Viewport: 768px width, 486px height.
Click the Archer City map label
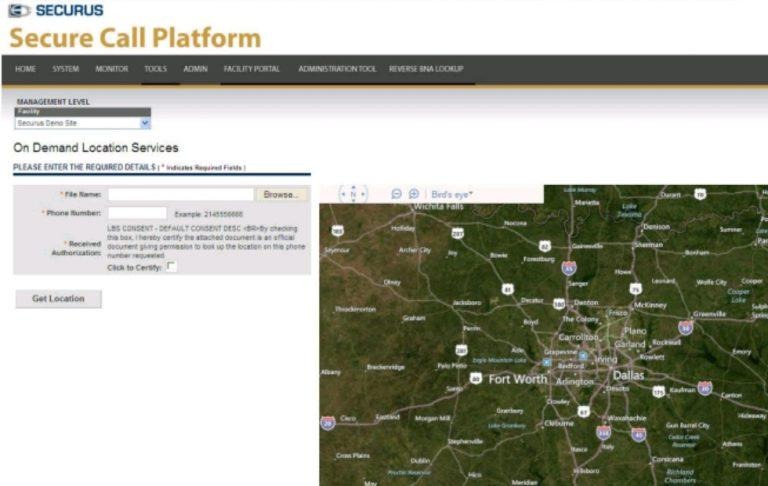pos(415,250)
